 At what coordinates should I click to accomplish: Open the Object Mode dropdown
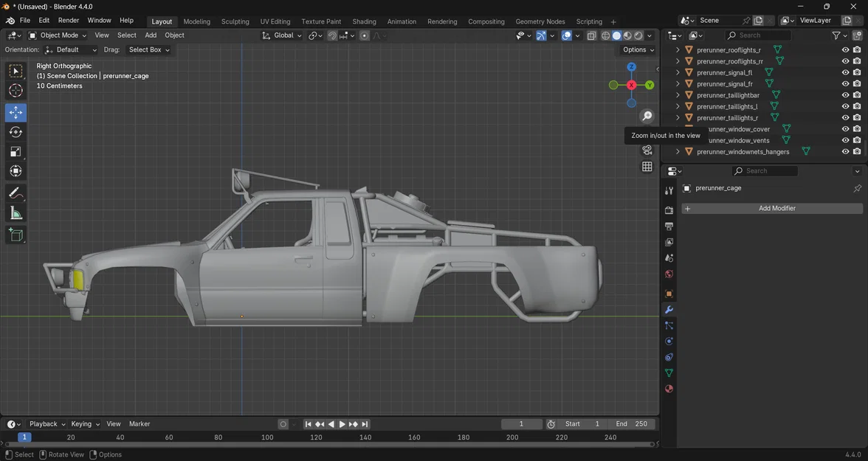[x=58, y=35]
